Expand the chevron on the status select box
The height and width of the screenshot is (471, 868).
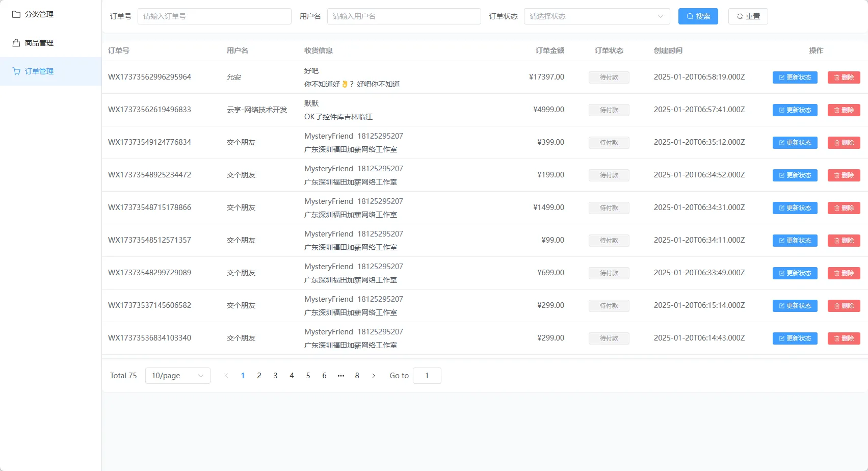[x=662, y=16]
